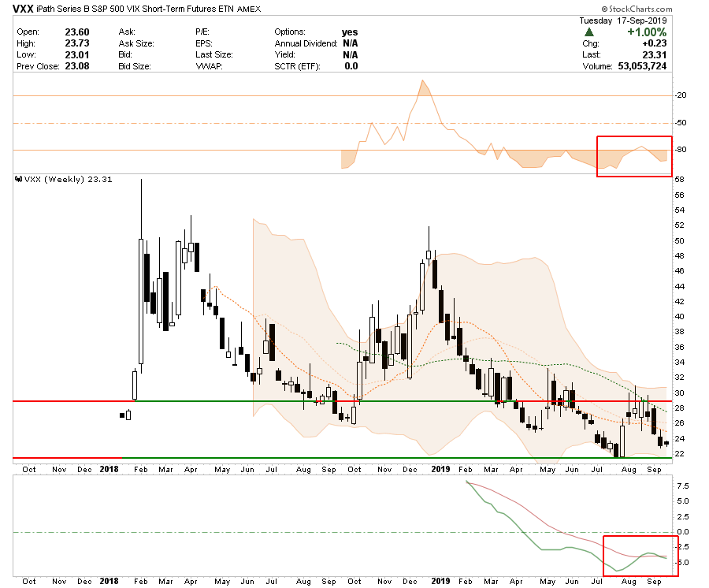Click the Last Size label
Image resolution: width=709 pixels, height=588 pixels.
[213, 54]
